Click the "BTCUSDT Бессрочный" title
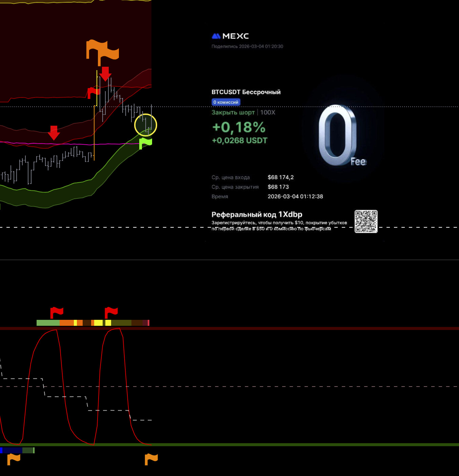459x476 pixels. (x=246, y=92)
